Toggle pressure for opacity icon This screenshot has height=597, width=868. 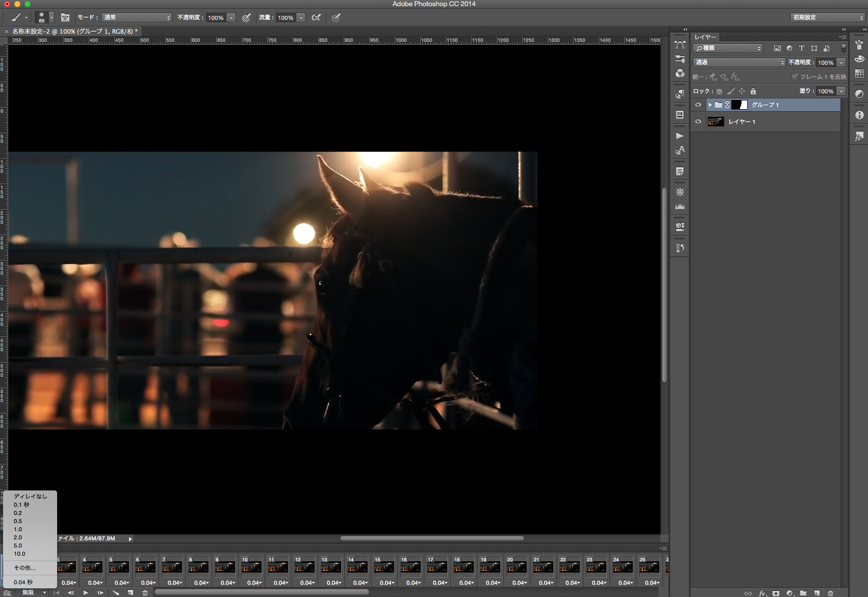tap(246, 17)
